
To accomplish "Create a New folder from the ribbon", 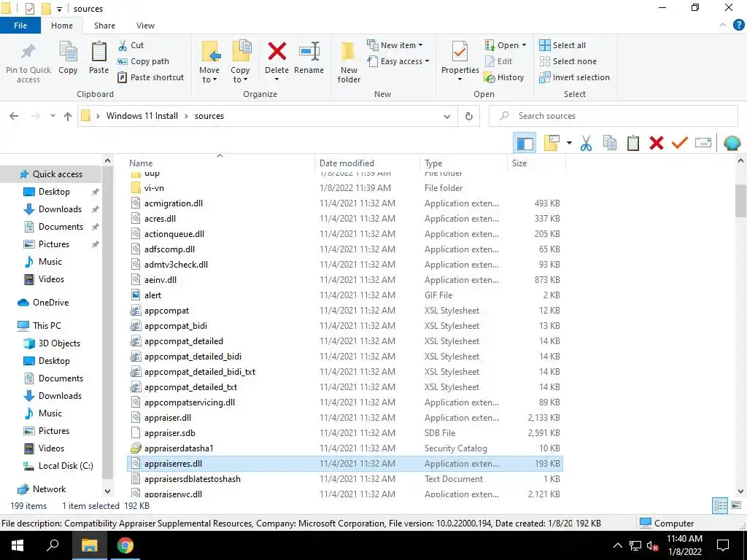I will [349, 62].
